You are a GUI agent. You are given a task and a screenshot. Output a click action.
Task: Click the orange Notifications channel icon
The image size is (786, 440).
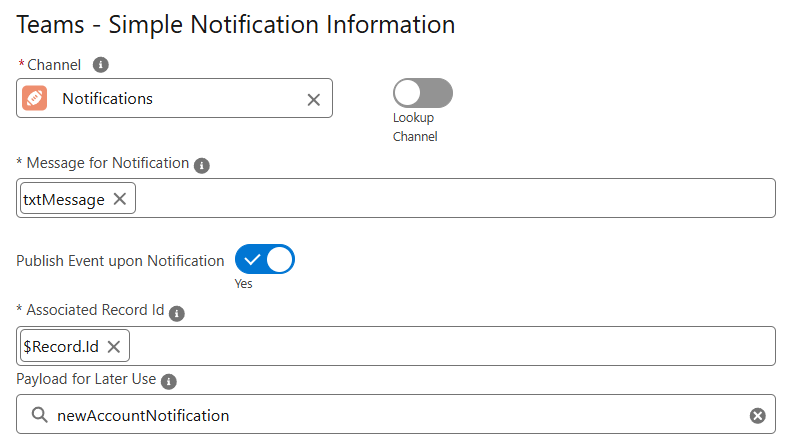[35, 98]
